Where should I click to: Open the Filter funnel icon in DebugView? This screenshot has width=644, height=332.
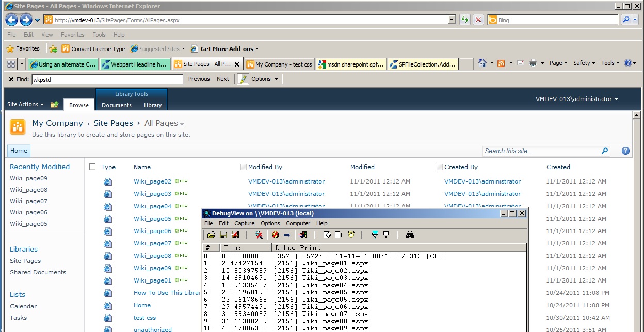point(375,235)
